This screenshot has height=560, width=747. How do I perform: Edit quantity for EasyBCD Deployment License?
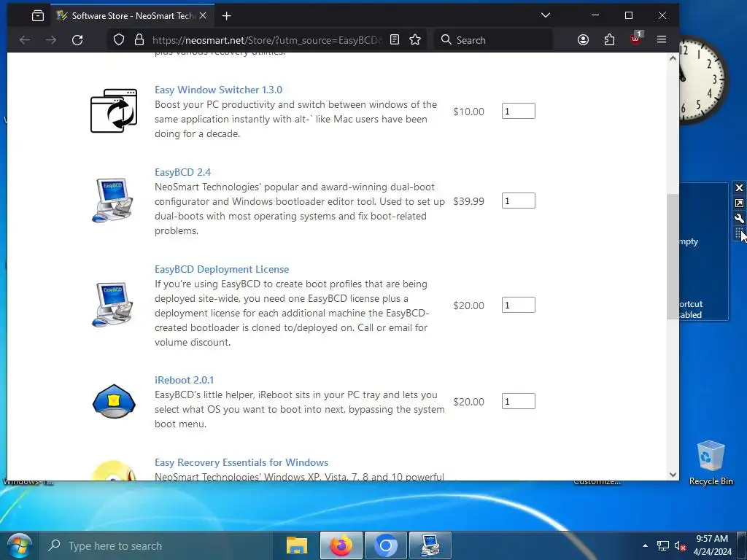pos(519,305)
